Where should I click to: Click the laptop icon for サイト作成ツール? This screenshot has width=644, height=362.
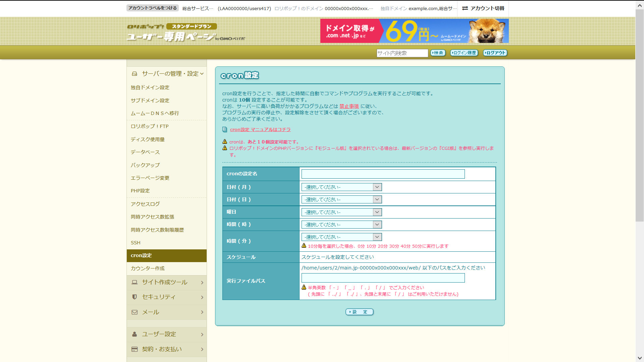tap(135, 282)
